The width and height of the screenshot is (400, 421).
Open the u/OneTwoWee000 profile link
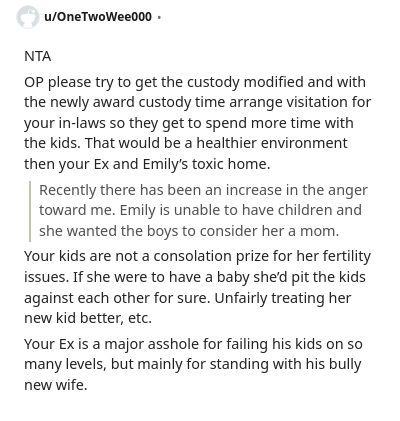pyautogui.click(x=98, y=17)
